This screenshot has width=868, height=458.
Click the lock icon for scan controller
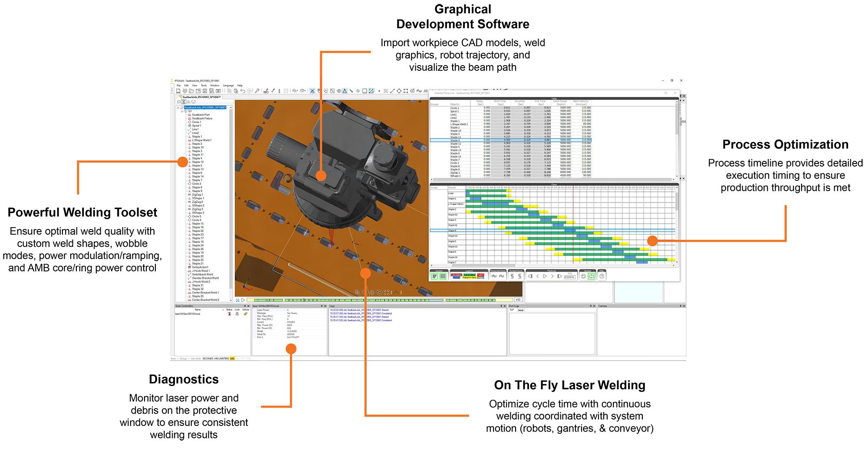coord(237,314)
